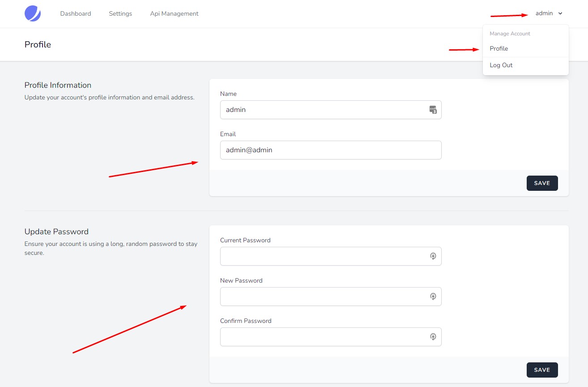
Task: Click the purple app logo
Action: click(33, 14)
